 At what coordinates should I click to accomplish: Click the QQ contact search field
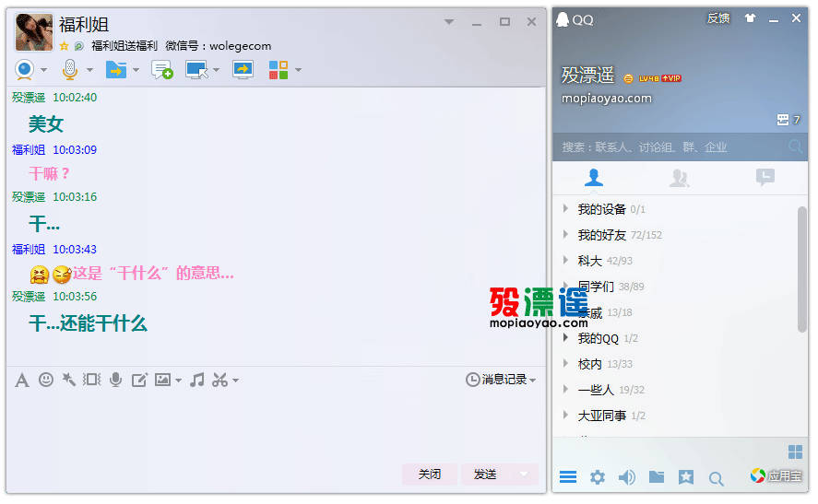(670, 147)
